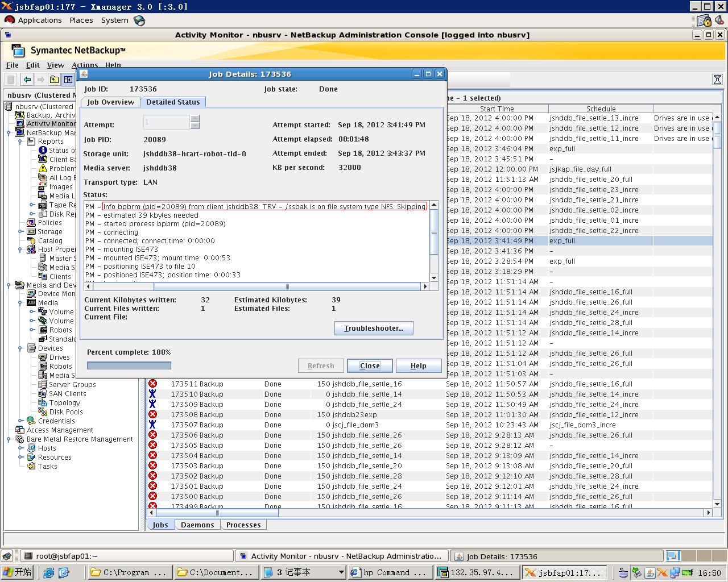Collapse the Host Properties tree node
Image resolution: width=728 pixels, height=582 pixels.
[x=20, y=249]
